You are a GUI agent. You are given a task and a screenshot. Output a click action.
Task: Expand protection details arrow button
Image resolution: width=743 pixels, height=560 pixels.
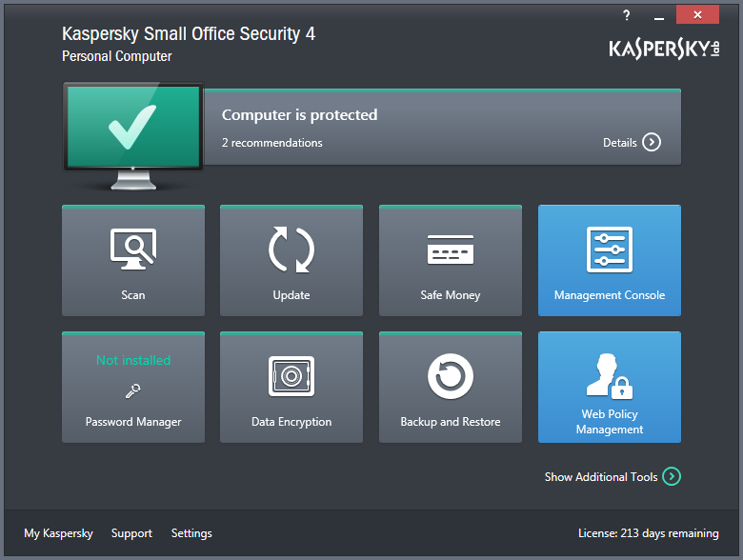click(652, 143)
